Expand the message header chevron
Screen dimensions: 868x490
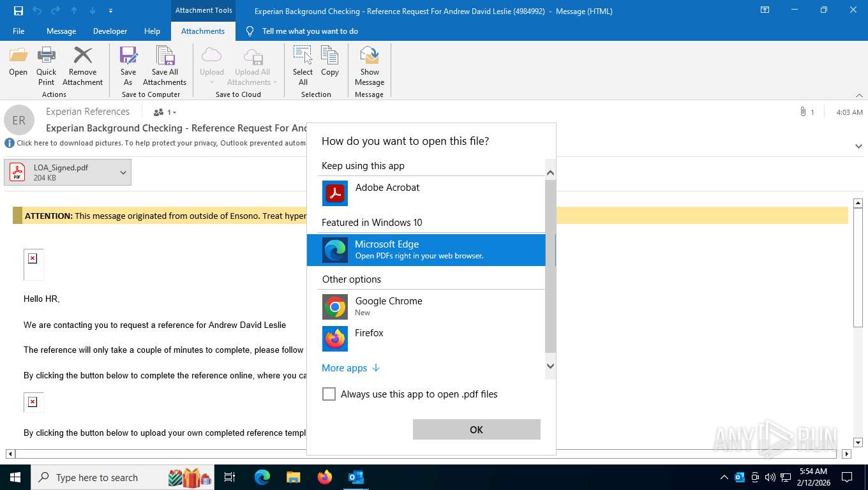tap(858, 146)
